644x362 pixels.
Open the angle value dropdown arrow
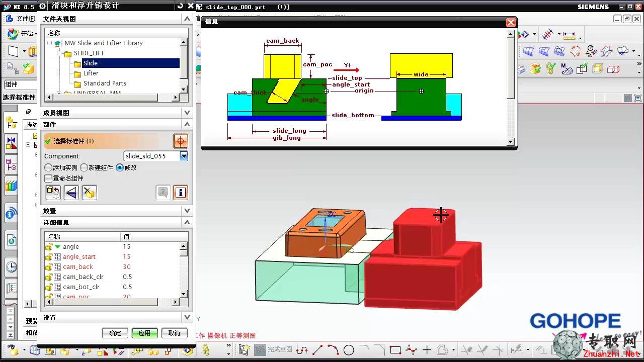[57, 247]
